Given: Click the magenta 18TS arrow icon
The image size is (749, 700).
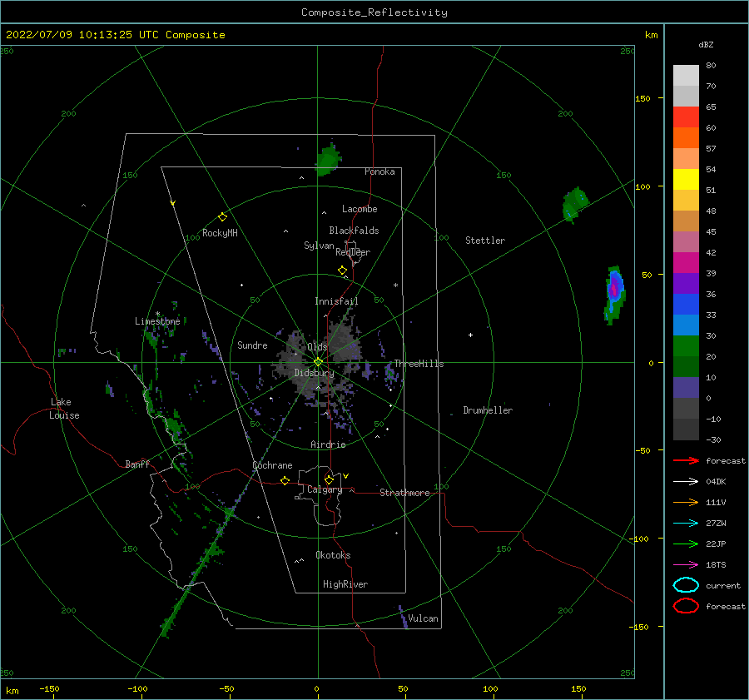Looking at the screenshot, I should (686, 565).
